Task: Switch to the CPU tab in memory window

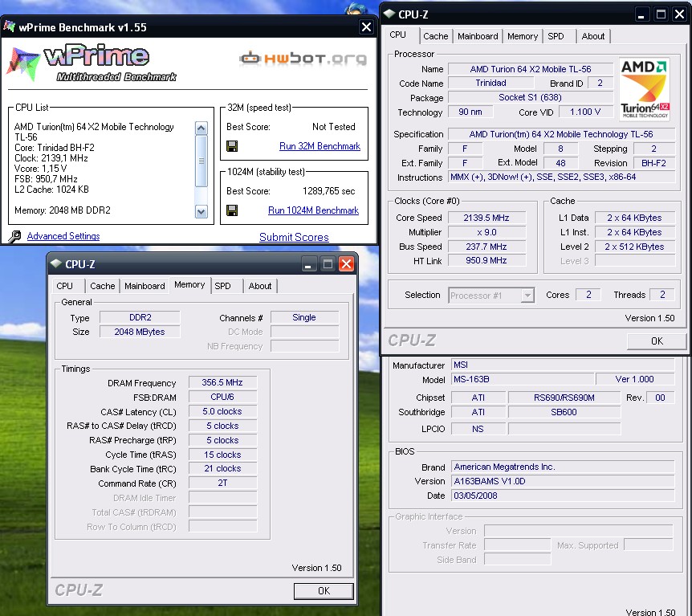Action: (x=64, y=286)
